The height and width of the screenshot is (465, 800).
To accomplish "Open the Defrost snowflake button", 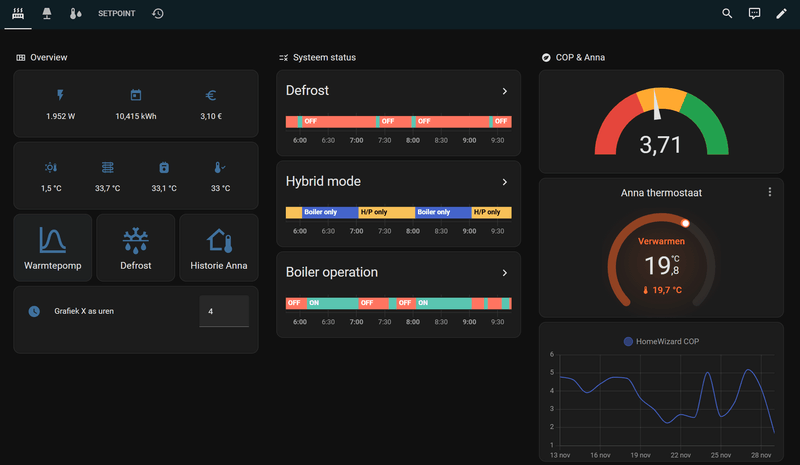I will click(x=136, y=248).
